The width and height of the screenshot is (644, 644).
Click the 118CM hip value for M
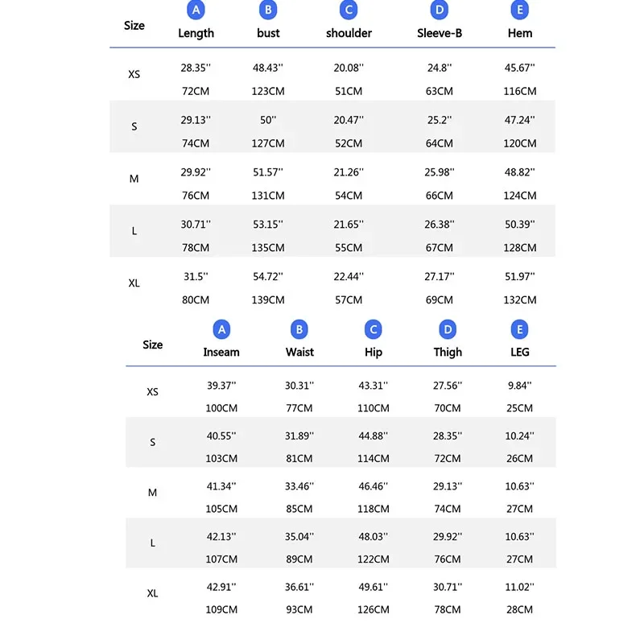pyautogui.click(x=373, y=509)
